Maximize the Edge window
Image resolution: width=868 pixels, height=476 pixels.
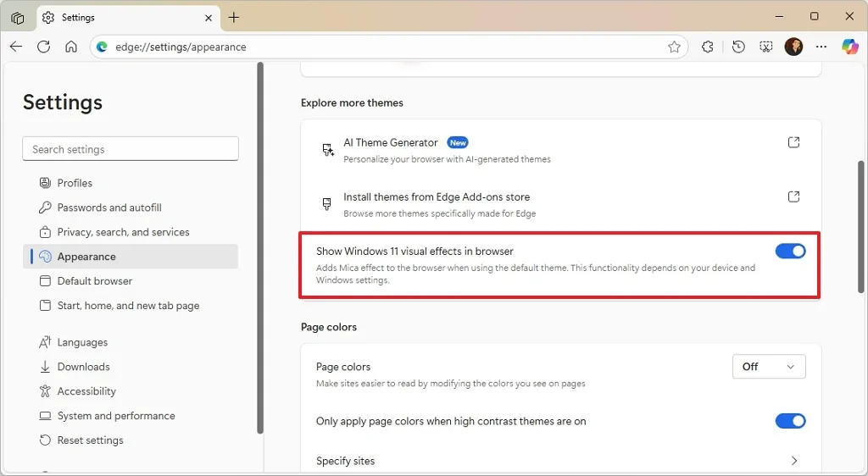pyautogui.click(x=815, y=17)
